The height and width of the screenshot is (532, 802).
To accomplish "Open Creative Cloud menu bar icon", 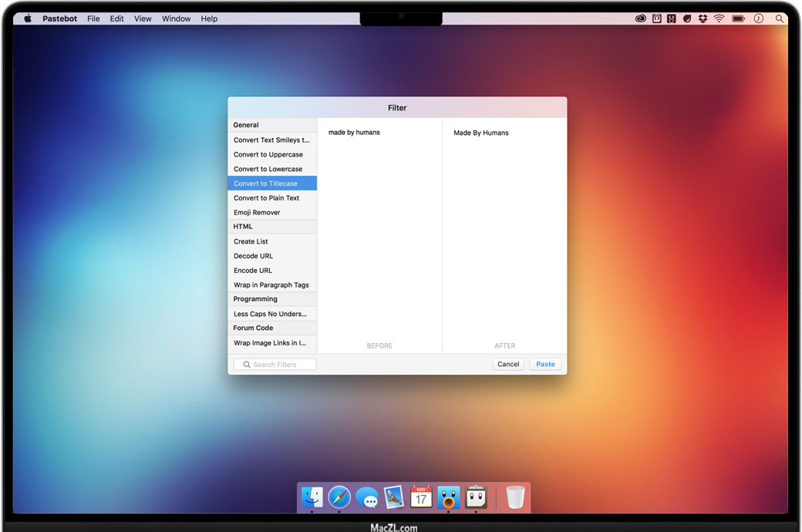I will pyautogui.click(x=641, y=19).
